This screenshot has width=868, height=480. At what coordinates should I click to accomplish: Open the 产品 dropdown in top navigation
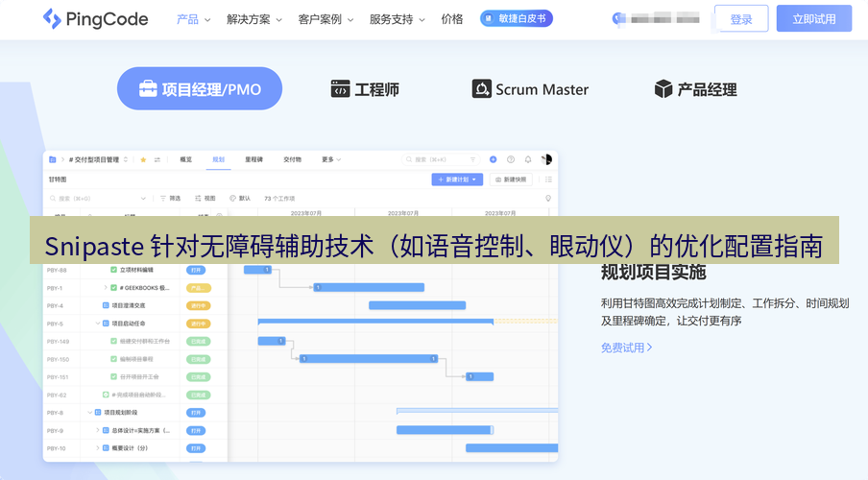coord(193,19)
